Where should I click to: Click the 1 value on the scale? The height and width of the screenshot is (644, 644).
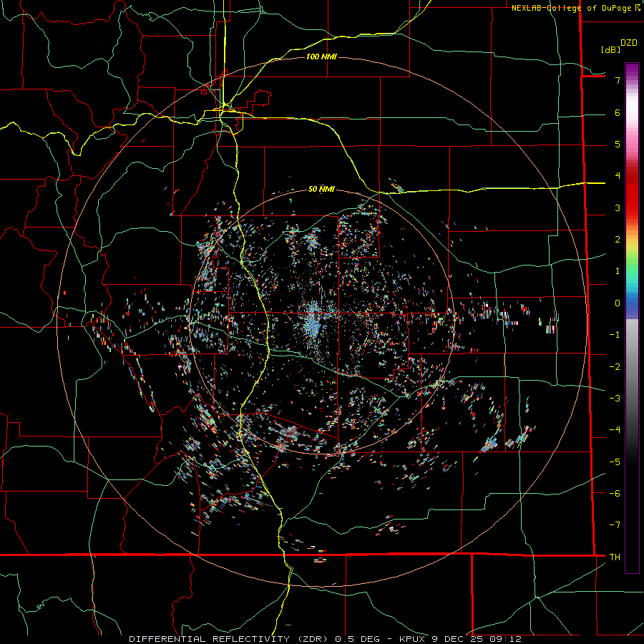pos(618,271)
